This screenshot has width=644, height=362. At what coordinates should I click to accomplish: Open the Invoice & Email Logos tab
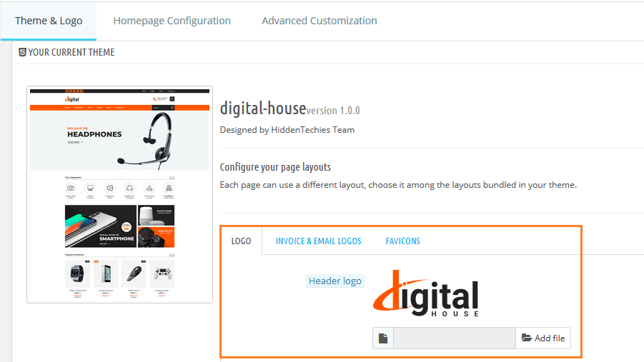tap(318, 241)
